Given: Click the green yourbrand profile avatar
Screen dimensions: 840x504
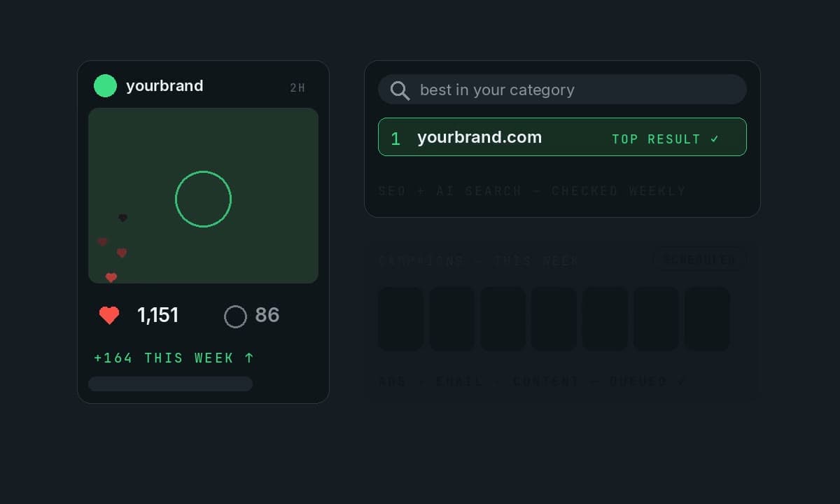Looking at the screenshot, I should click(105, 86).
